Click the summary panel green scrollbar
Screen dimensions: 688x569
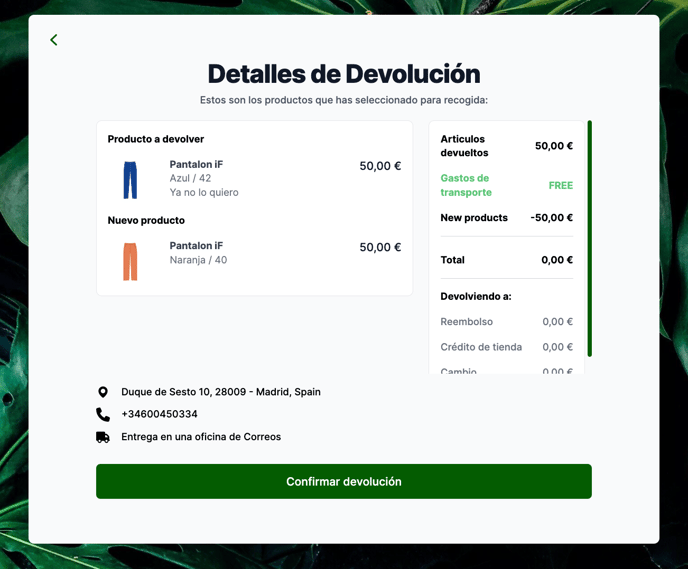tap(589, 239)
